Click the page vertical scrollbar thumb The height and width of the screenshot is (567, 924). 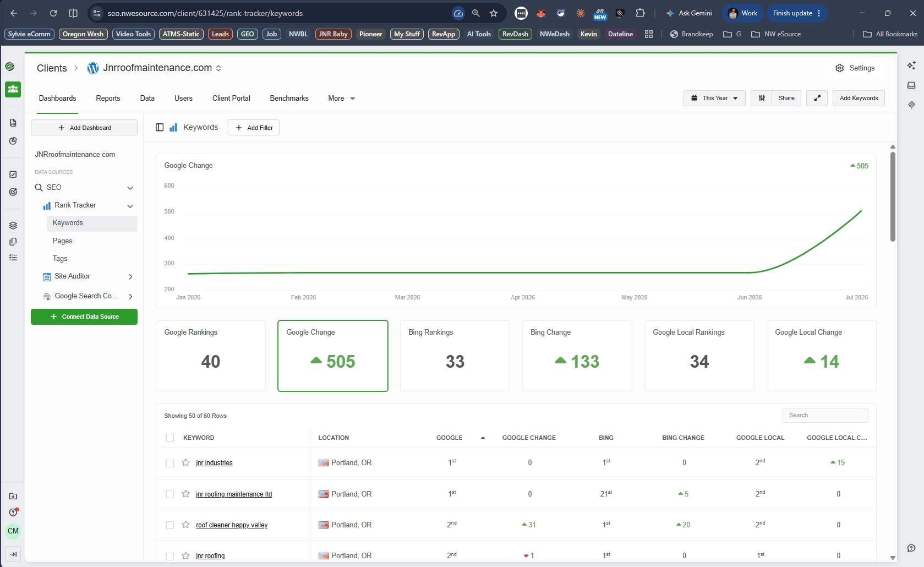[893, 197]
